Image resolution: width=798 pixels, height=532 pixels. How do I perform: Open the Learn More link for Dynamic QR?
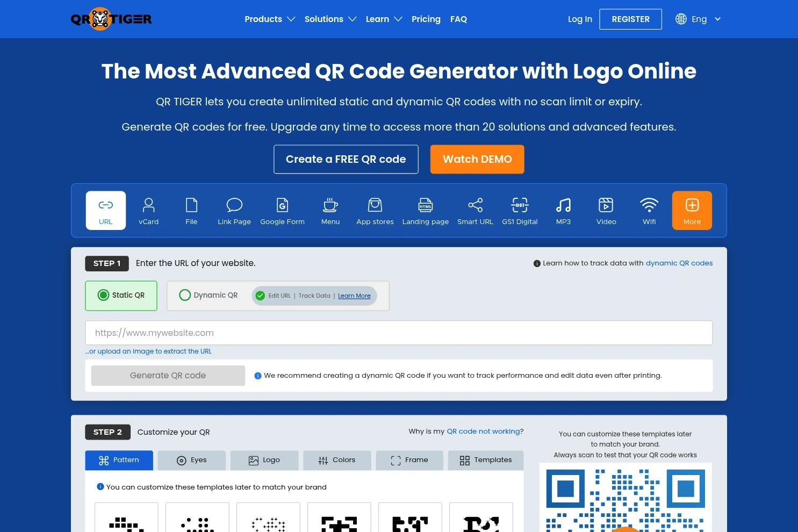tap(354, 296)
